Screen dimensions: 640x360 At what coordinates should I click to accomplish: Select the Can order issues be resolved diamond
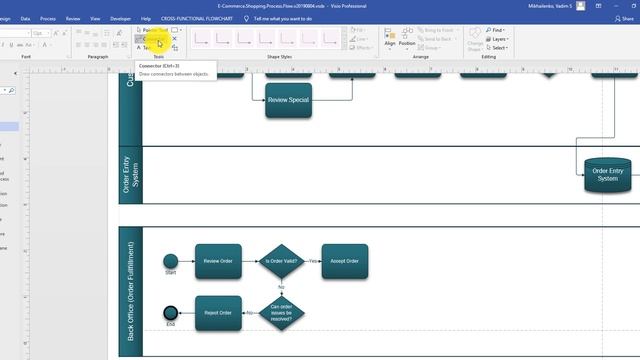[282, 313]
